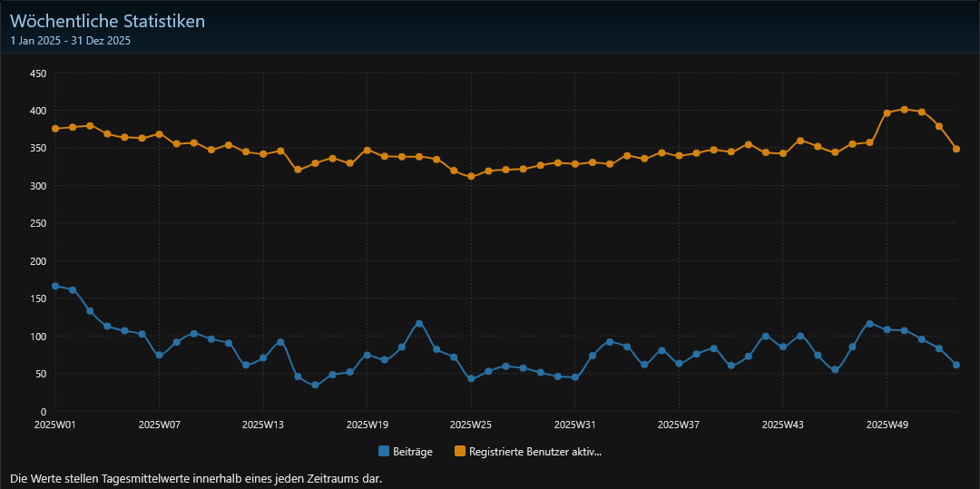Click the last blue data point on the right
980x489 pixels.
[956, 365]
